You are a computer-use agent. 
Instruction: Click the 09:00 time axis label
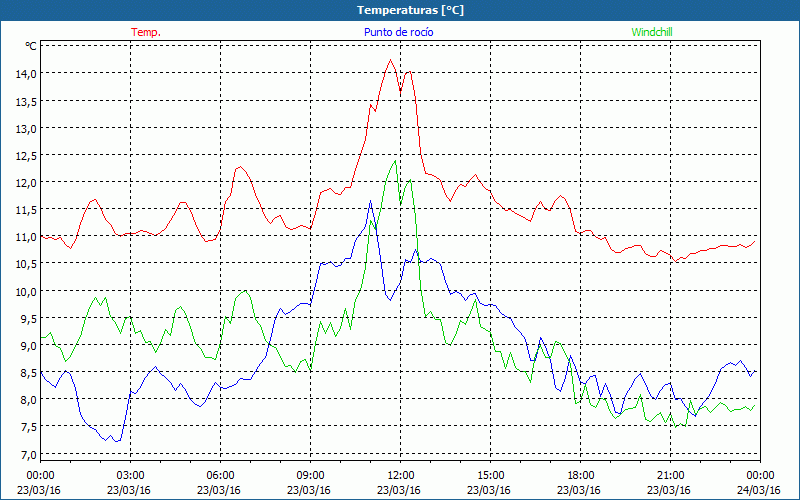click(x=310, y=476)
